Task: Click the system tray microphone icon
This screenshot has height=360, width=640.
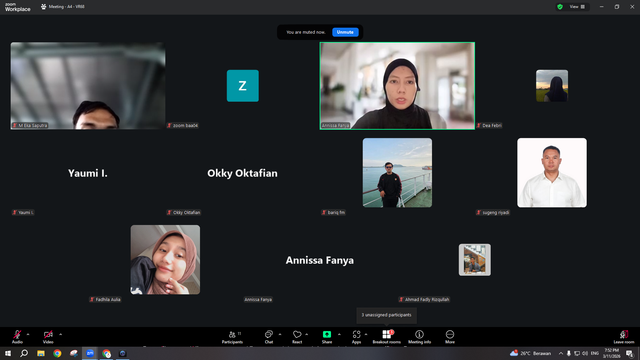Action: [x=569, y=353]
